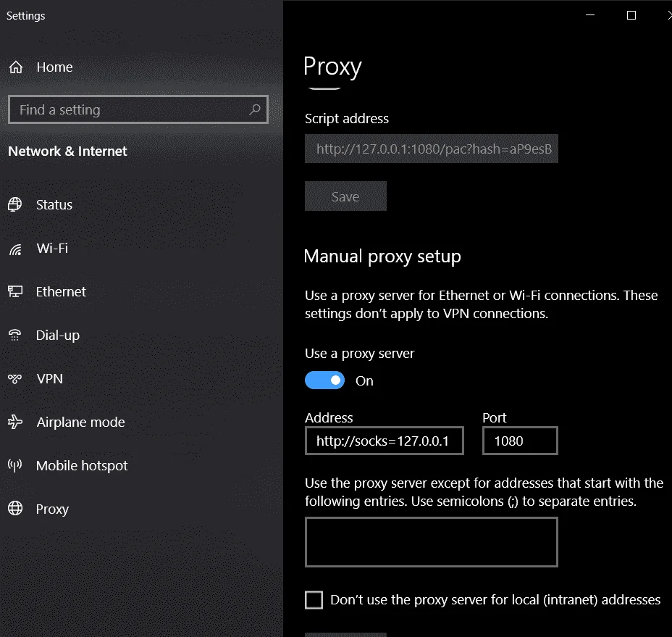Click the Wi-Fi signal icon
Image resolution: width=672 pixels, height=637 pixels.
pyautogui.click(x=15, y=249)
